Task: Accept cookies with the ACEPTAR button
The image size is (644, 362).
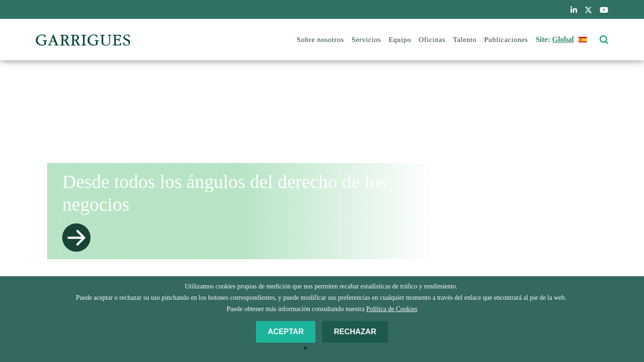Action: [x=286, y=332]
